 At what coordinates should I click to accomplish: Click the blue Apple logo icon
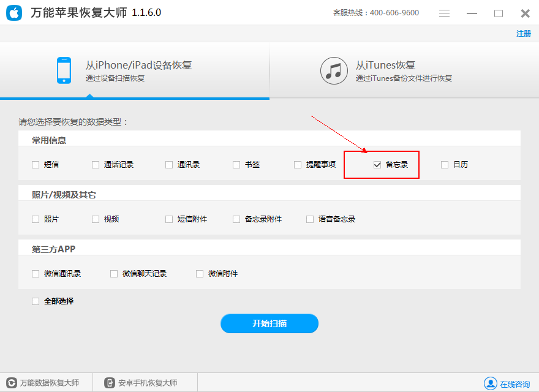[14, 13]
